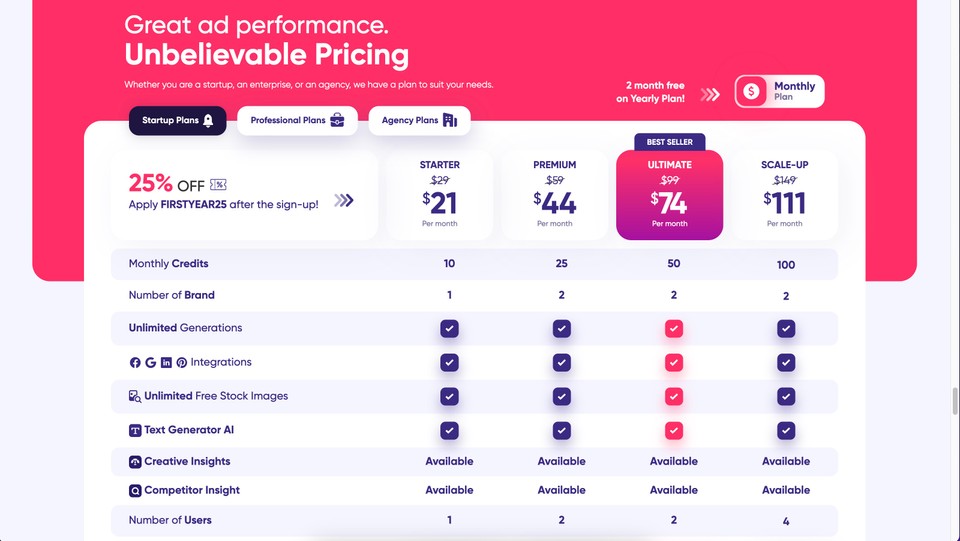Click the bell icon on Startup Plans
960x541 pixels.
pos(208,121)
